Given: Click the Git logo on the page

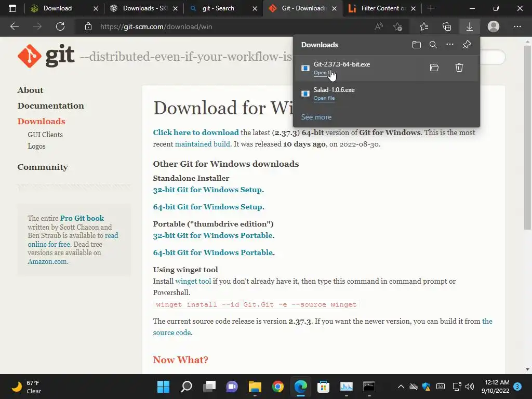Looking at the screenshot, I should click(x=46, y=56).
